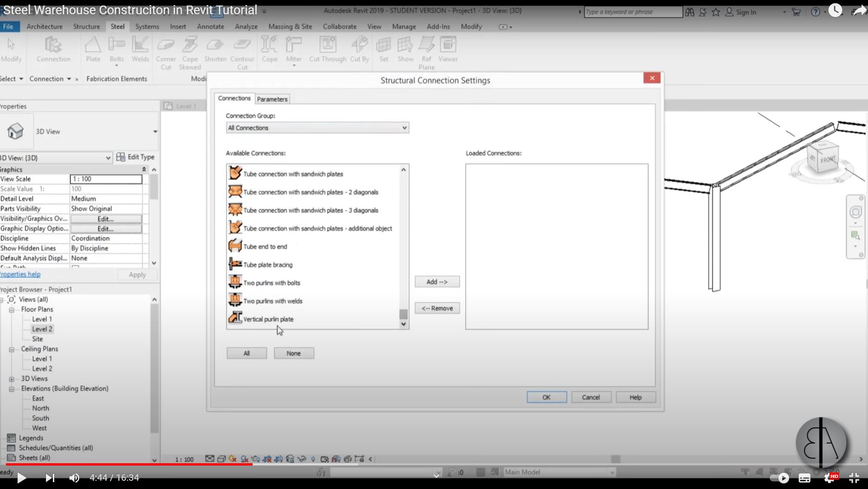This screenshot has height=489, width=868.
Task: Collapse the Elevations (Building Elevation) node
Action: click(x=11, y=388)
